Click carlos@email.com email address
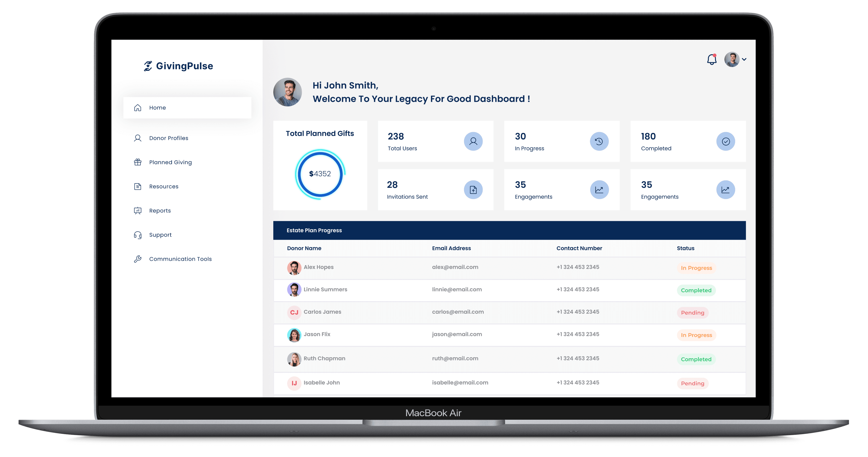The width and height of the screenshot is (868, 457). (458, 312)
